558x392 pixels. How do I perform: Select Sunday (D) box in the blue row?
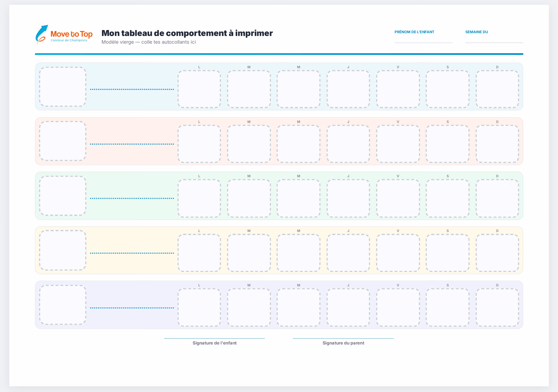497,89
